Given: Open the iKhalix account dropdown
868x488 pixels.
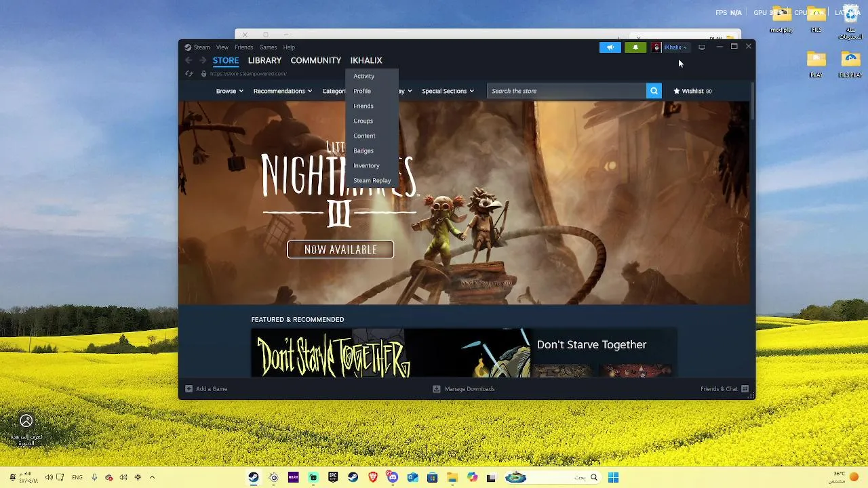Looking at the screenshot, I should 675,47.
